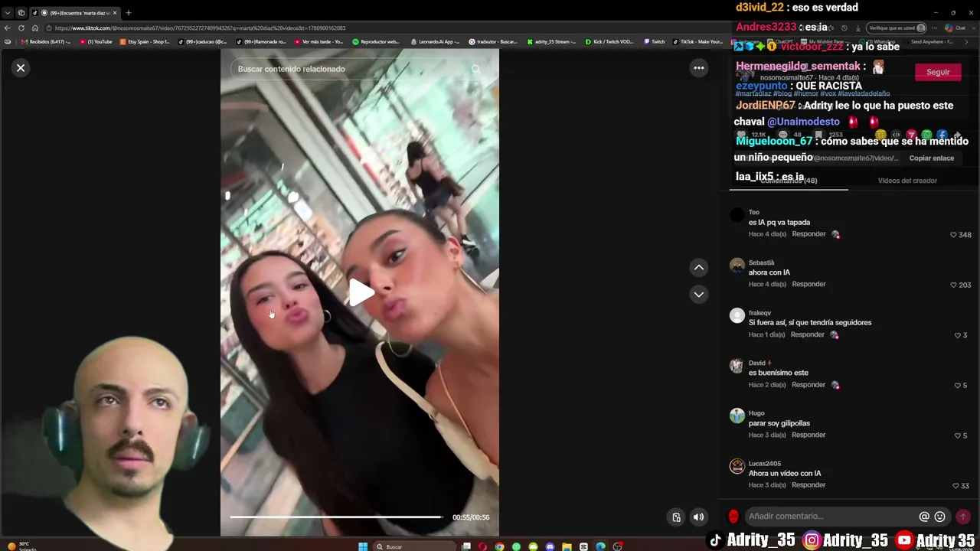Insert a mention with the @ icon
980x551 pixels.
[924, 517]
